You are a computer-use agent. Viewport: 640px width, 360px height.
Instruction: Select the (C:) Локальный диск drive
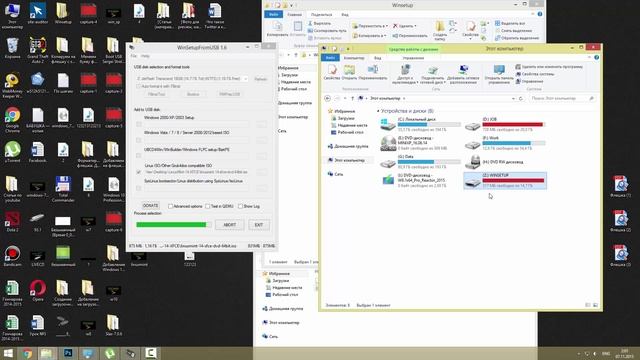pyautogui.click(x=420, y=124)
